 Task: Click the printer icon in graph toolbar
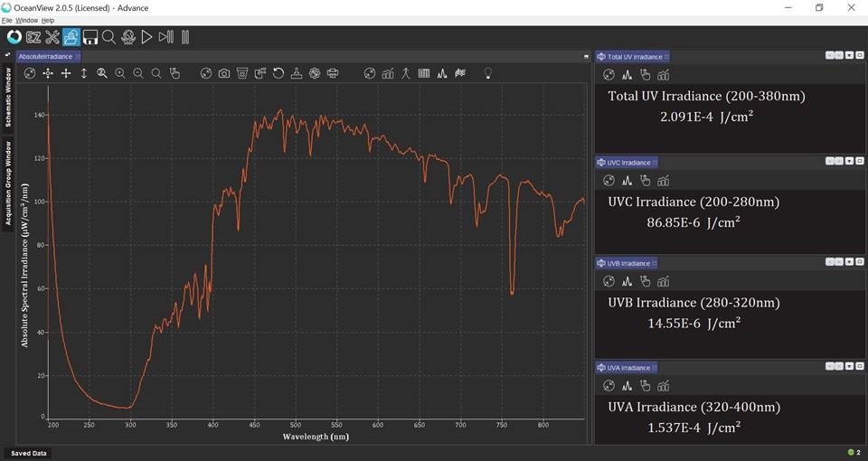(x=333, y=73)
